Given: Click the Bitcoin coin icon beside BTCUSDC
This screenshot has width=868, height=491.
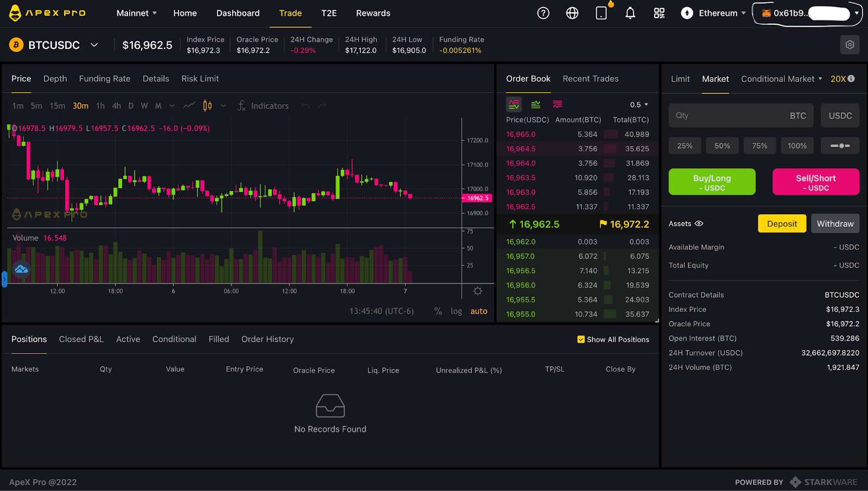Looking at the screenshot, I should coord(16,45).
